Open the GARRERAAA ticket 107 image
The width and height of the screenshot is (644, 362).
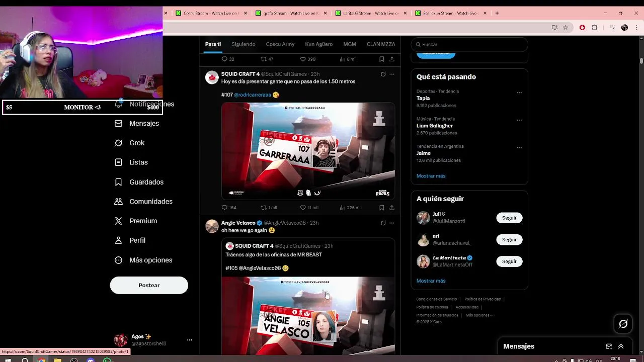tap(308, 151)
